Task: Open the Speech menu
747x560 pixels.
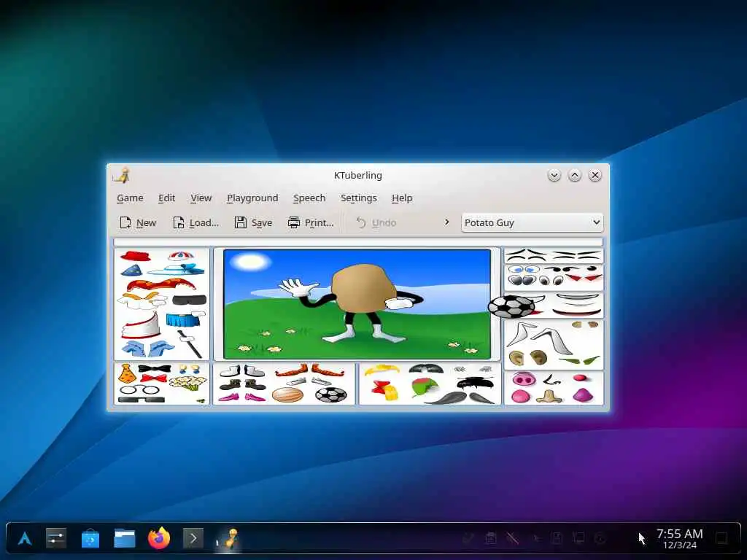Action: (x=309, y=198)
